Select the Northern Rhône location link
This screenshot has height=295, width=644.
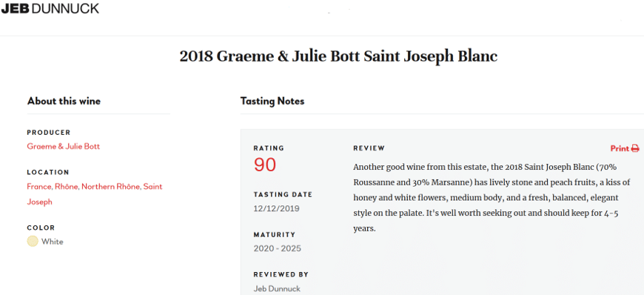pos(111,186)
